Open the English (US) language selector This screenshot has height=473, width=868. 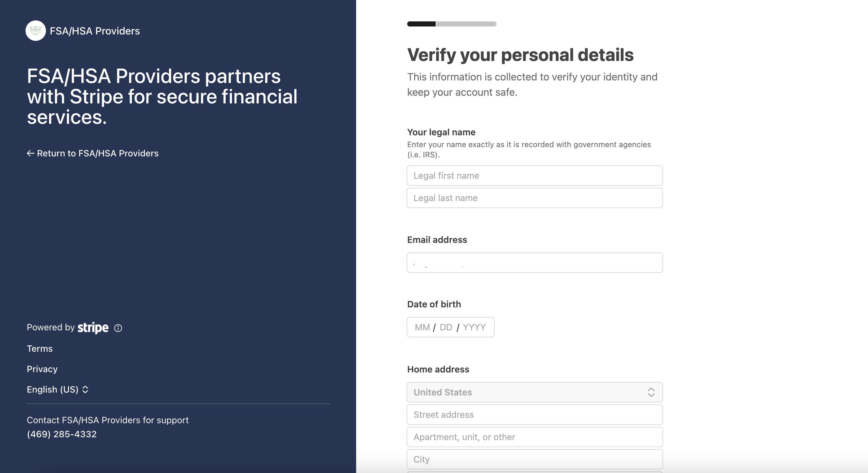pyautogui.click(x=58, y=389)
